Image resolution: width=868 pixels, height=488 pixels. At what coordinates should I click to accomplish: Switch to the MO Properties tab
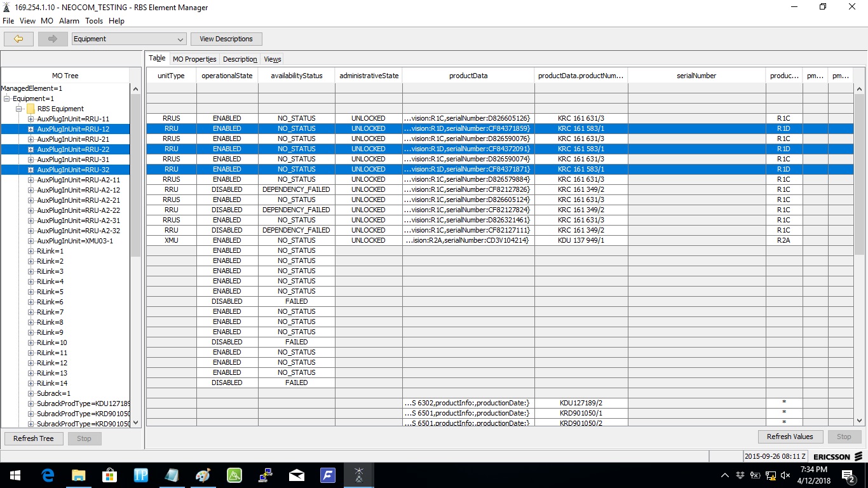(194, 59)
